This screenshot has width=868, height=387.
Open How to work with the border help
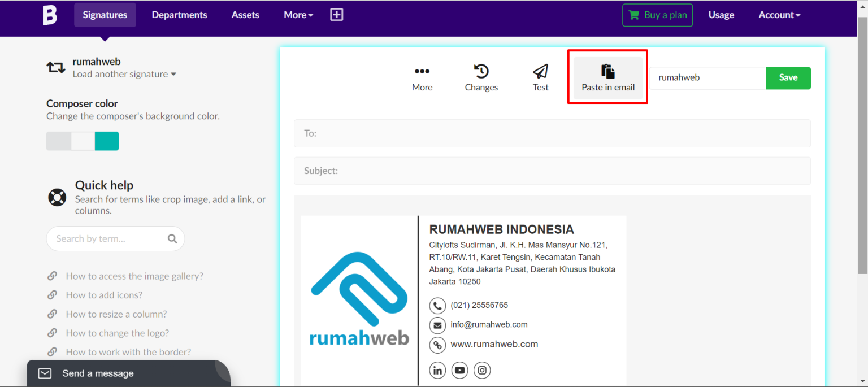point(128,352)
